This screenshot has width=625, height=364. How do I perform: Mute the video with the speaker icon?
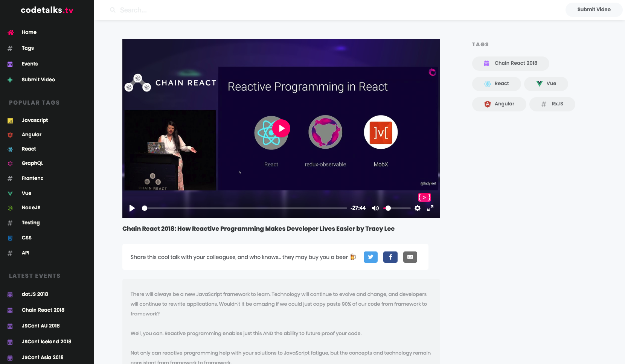point(375,208)
